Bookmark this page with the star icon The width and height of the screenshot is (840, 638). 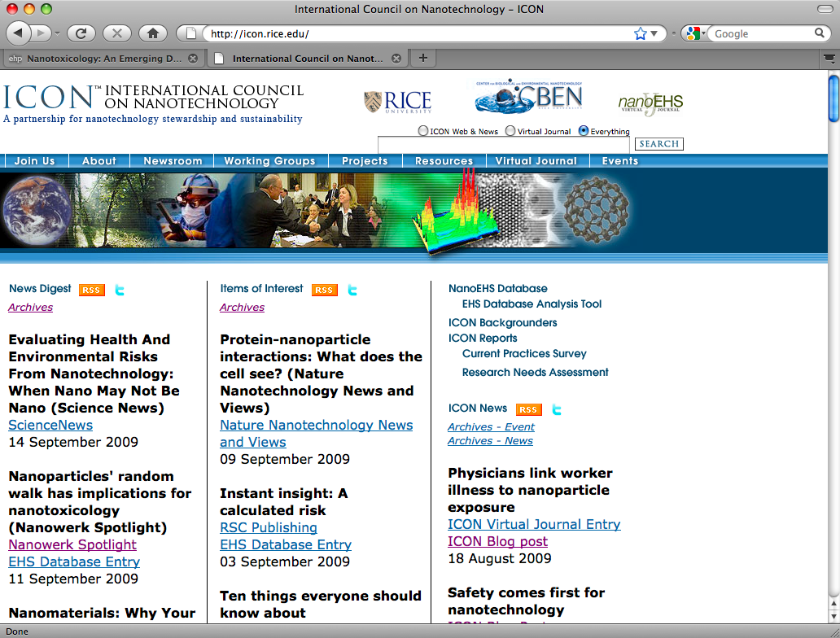pyautogui.click(x=640, y=33)
